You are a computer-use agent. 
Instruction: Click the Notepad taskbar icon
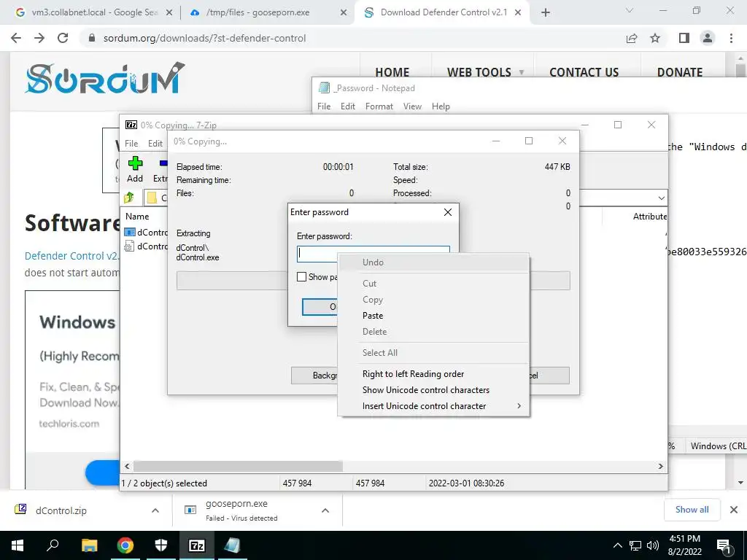(x=233, y=545)
